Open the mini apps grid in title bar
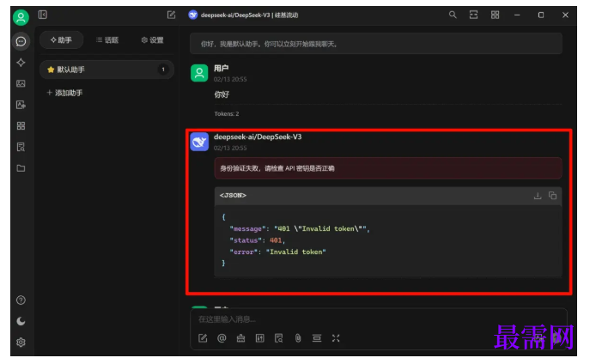Viewport: 590px width, 364px height. (495, 15)
